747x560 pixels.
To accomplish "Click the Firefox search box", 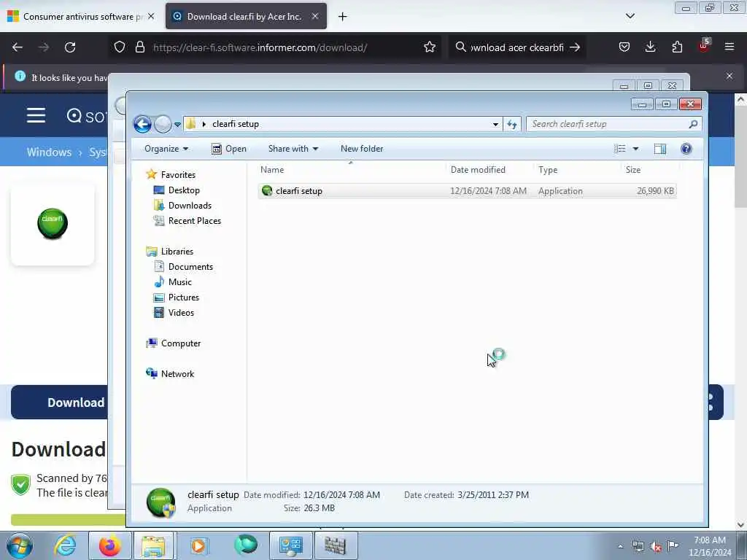I will point(517,47).
